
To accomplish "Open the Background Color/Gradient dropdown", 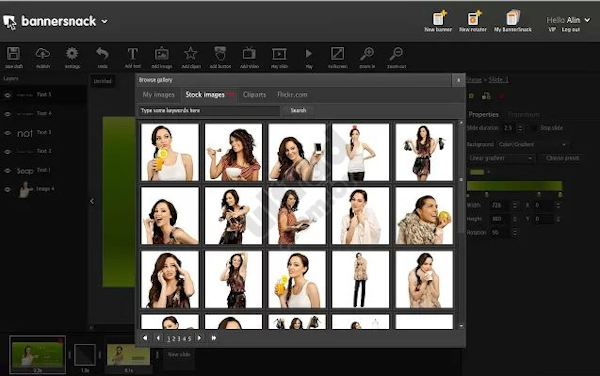I will pos(533,145).
